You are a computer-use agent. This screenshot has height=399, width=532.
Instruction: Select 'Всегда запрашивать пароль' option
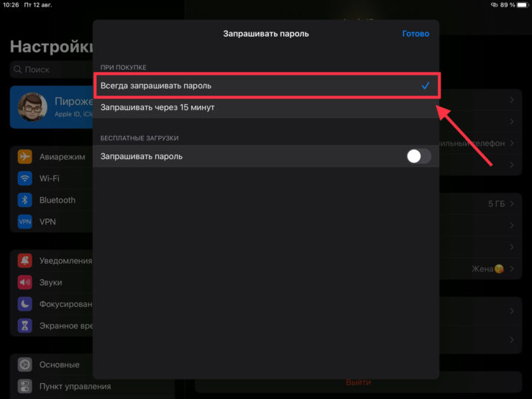[265, 86]
